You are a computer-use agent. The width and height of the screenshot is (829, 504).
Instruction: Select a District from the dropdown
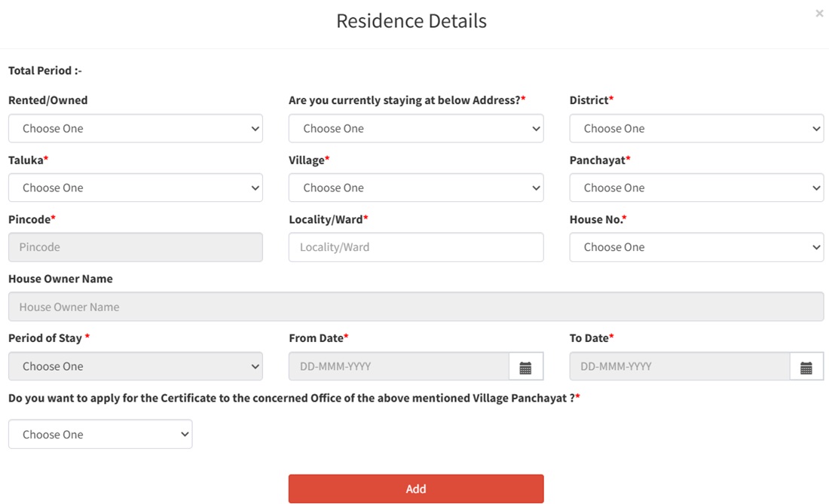point(696,129)
